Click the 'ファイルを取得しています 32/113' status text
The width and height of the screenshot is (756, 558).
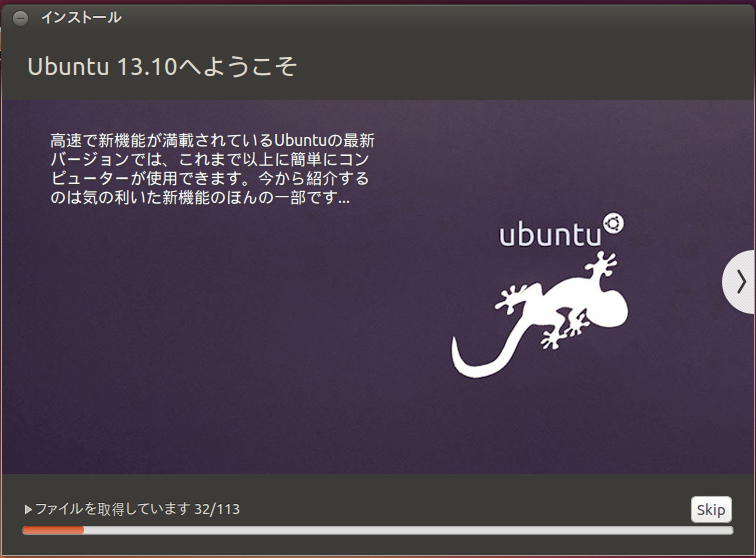[x=137, y=509]
